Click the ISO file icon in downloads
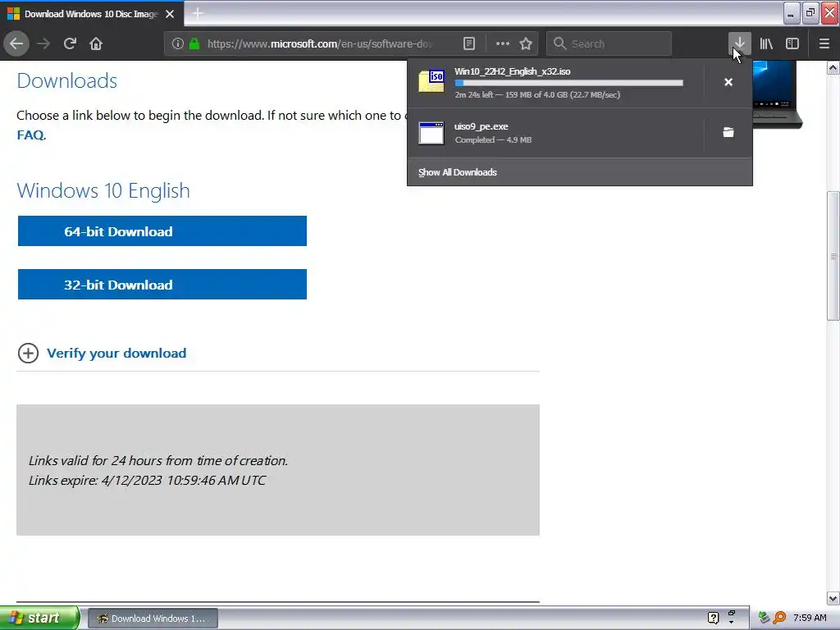840x630 pixels. [431, 81]
